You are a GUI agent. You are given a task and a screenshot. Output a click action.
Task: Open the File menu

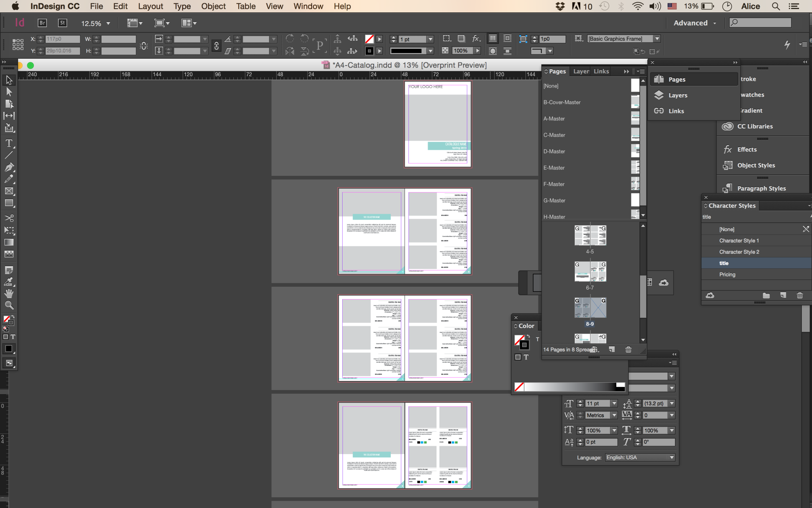pyautogui.click(x=96, y=6)
